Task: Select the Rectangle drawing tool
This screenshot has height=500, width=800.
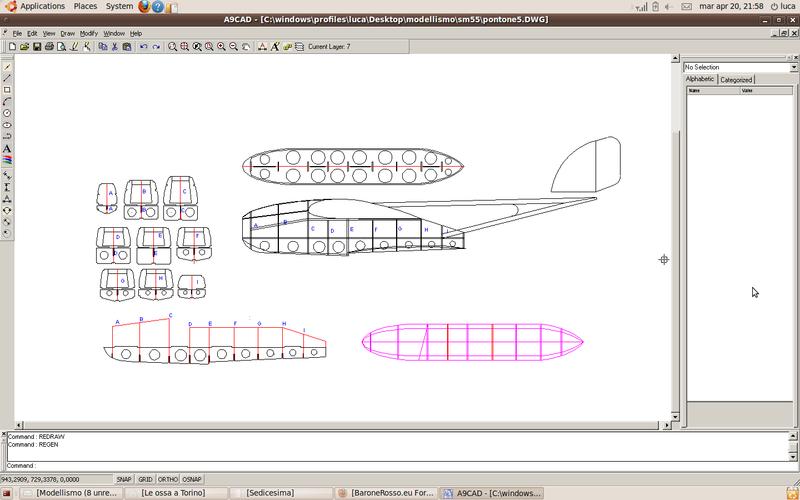Action: tap(7, 89)
